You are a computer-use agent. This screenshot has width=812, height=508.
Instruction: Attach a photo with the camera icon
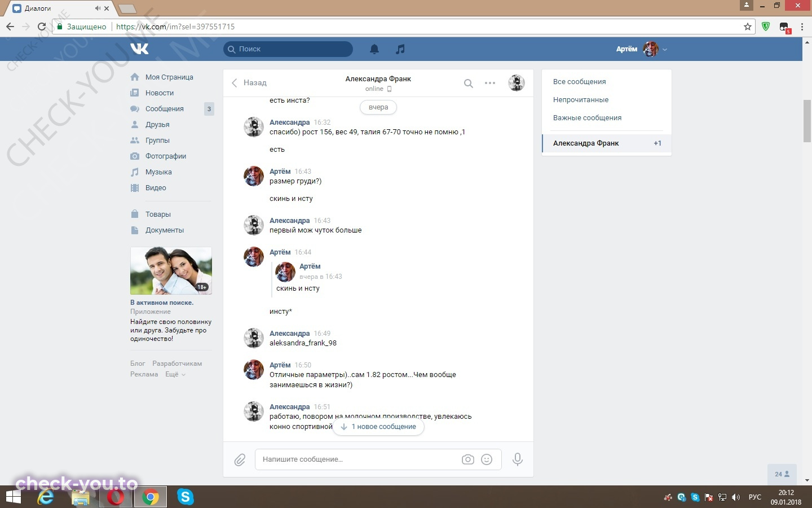468,459
